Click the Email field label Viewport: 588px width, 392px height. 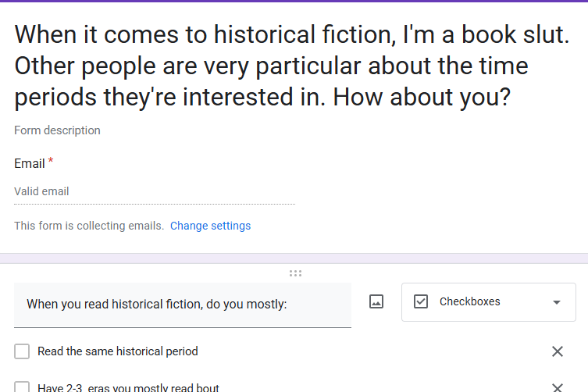[x=30, y=163]
